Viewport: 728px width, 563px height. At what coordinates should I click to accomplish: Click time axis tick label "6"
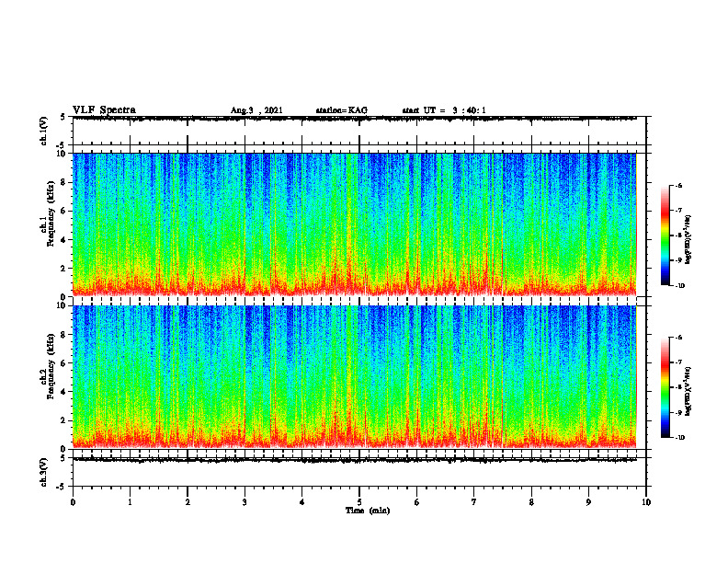coord(417,502)
